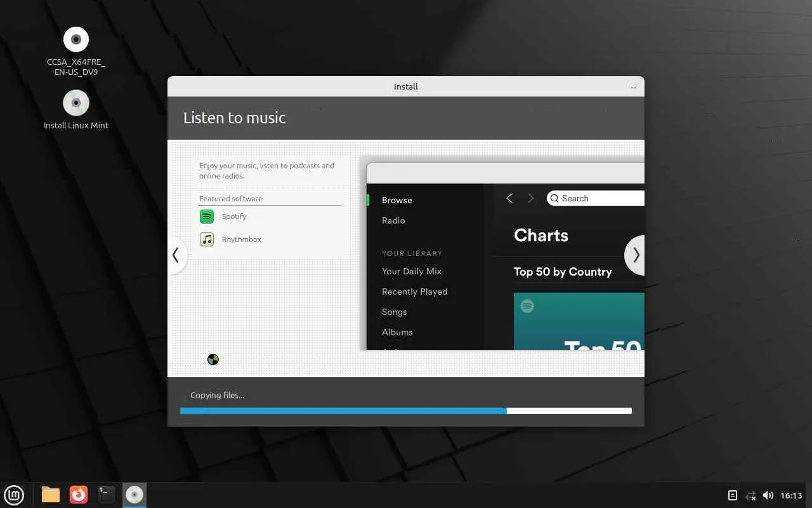Image resolution: width=812 pixels, height=508 pixels.
Task: Select the Install Linux Mint desktop icon
Action: click(x=76, y=103)
